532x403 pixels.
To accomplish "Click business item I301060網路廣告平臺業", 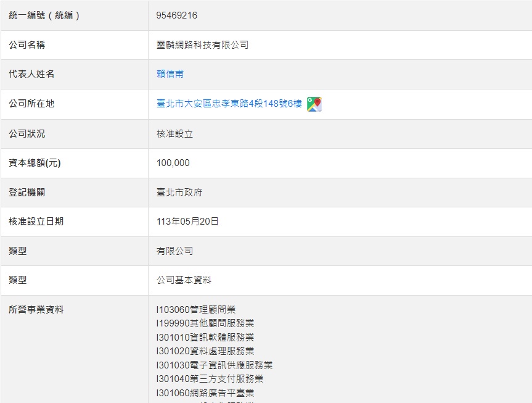I will [205, 393].
